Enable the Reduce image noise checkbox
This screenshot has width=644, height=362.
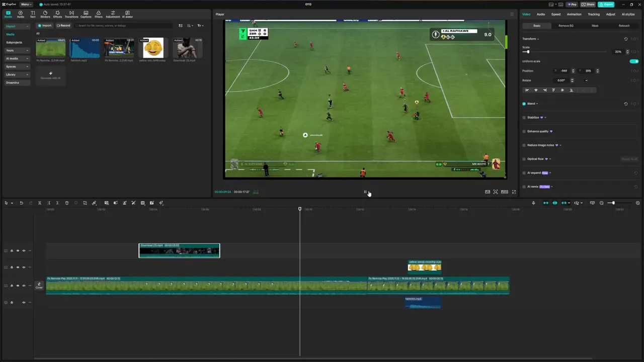(524, 145)
